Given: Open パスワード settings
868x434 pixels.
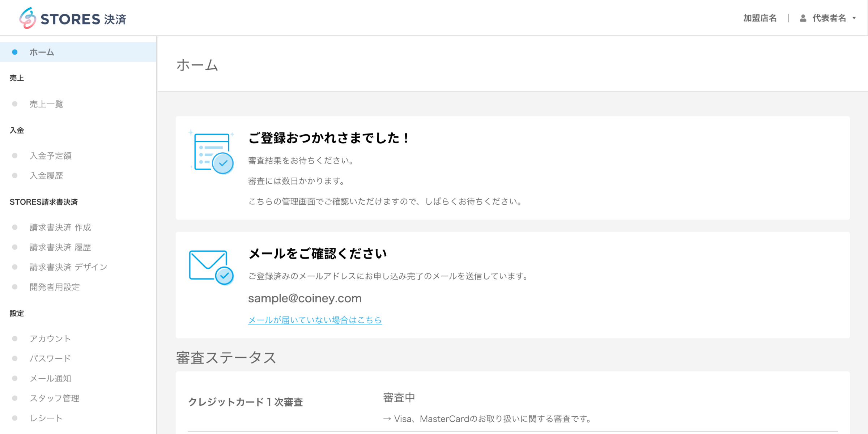Looking at the screenshot, I should point(50,359).
